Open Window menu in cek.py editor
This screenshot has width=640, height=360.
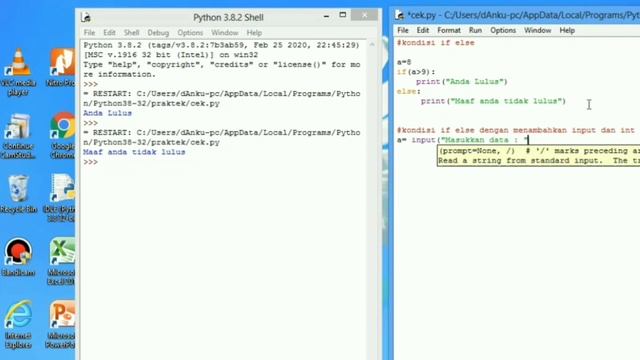[538, 31]
